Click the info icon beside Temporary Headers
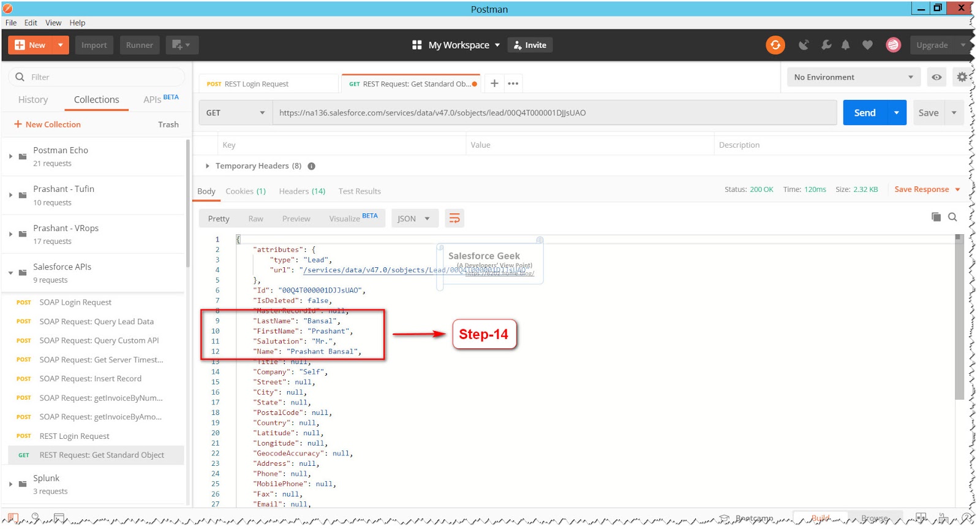This screenshot has height=529, width=980. [311, 166]
